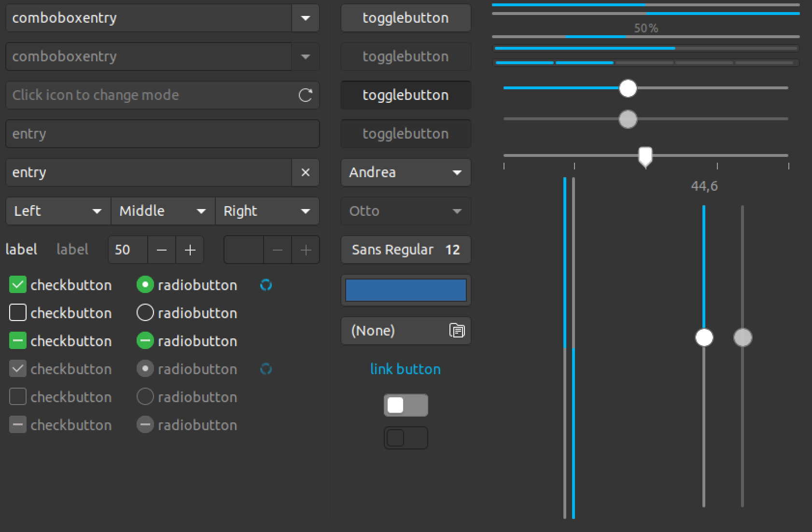The image size is (812, 532).
Task: Uncheck the green checked checkbutton
Action: pos(18,285)
